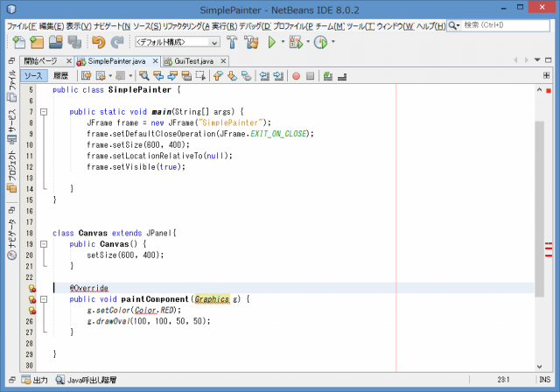The width and height of the screenshot is (560, 392).
Task: Click Find Next Occurrence icon
Action: click(172, 75)
